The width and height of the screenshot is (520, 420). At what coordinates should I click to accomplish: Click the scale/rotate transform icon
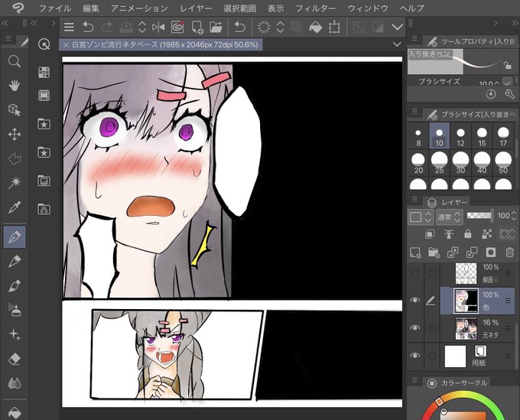click(334, 28)
